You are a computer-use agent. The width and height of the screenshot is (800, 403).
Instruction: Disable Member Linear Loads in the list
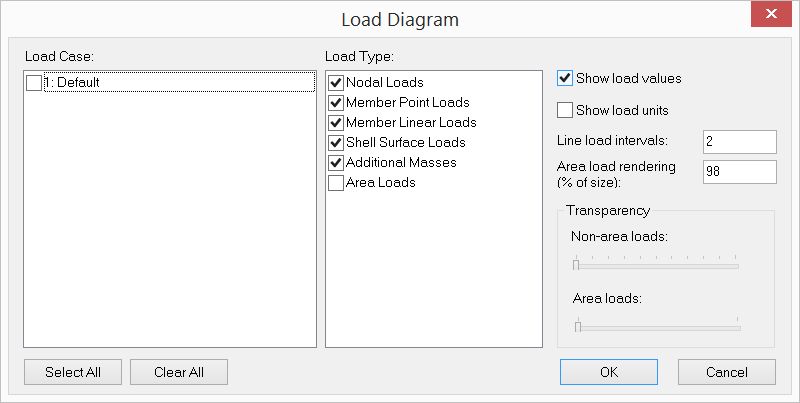(336, 122)
